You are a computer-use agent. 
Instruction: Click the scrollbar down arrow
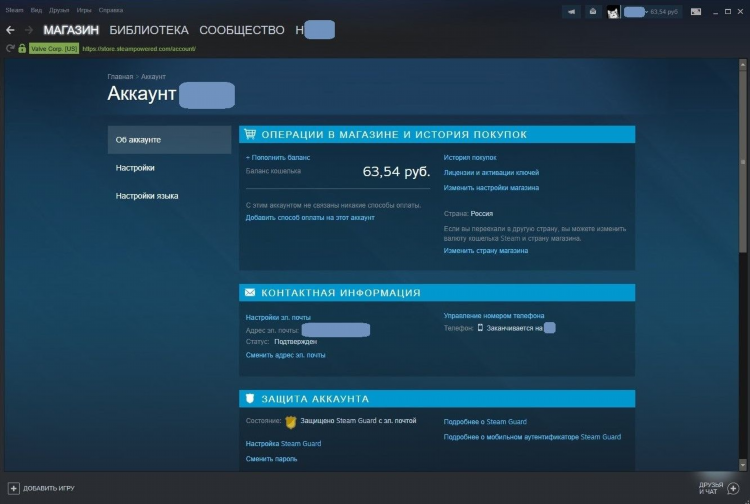[x=743, y=464]
